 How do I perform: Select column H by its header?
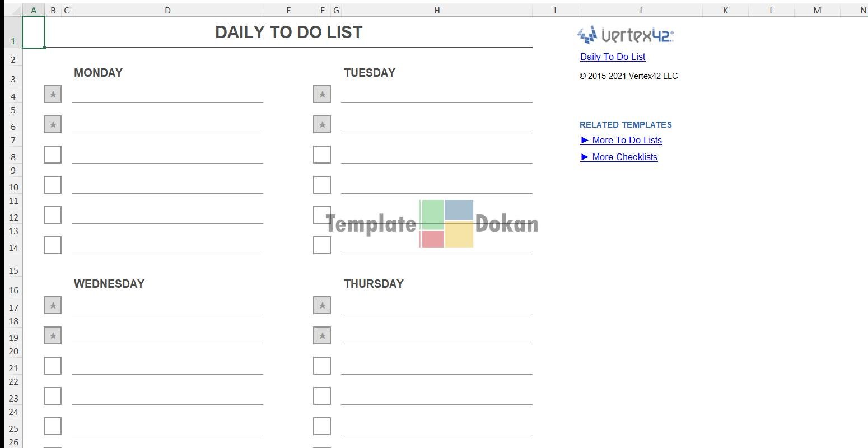[x=437, y=10]
